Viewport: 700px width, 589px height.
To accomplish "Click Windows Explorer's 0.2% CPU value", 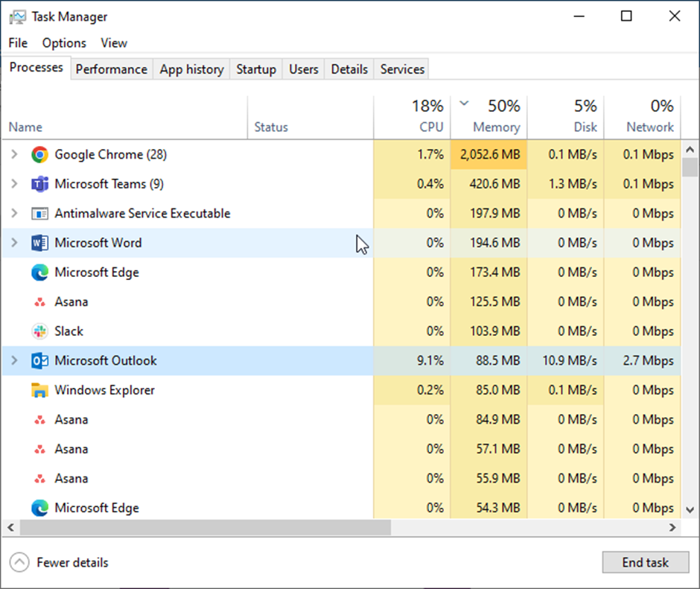I will pos(430,390).
